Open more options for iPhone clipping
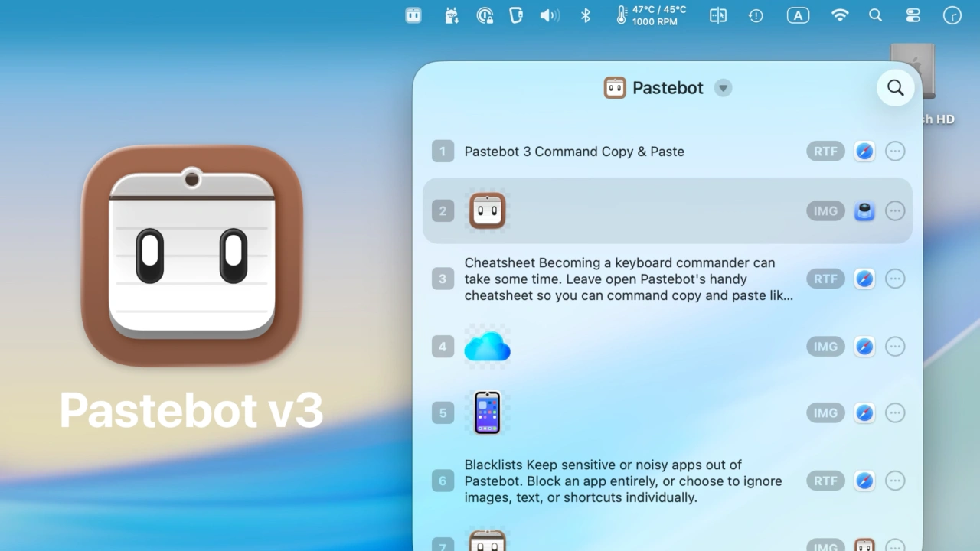Screen dimensions: 980x551 [x=895, y=413]
